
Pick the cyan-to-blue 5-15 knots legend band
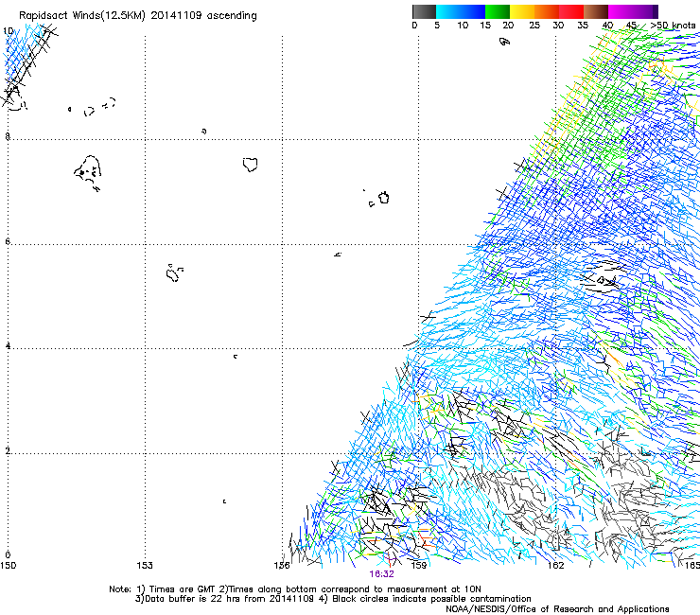pyautogui.click(x=461, y=11)
